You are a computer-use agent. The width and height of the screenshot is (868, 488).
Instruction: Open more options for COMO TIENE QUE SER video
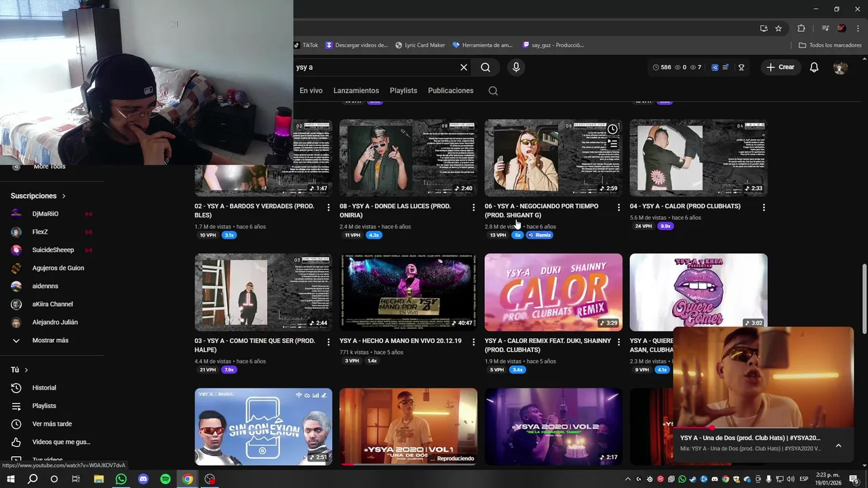pos(328,342)
